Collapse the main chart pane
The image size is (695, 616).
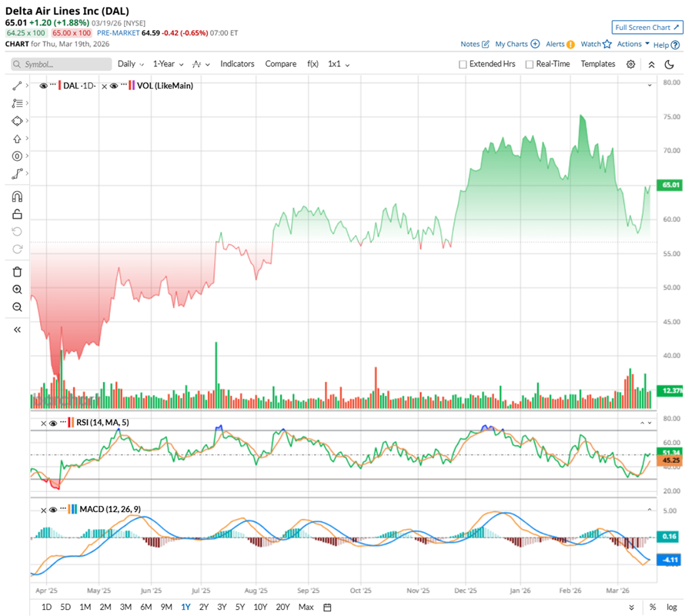click(650, 85)
